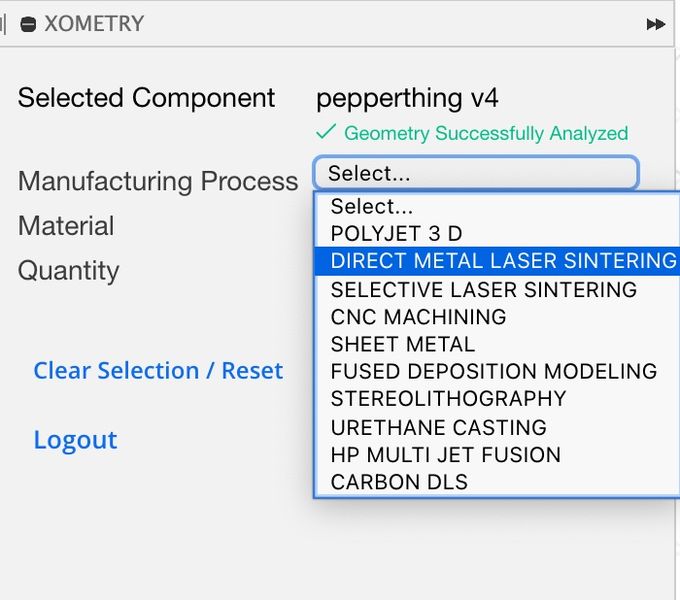
Task: Pick FUSED DEPOSITION MODELING option
Action: [493, 371]
